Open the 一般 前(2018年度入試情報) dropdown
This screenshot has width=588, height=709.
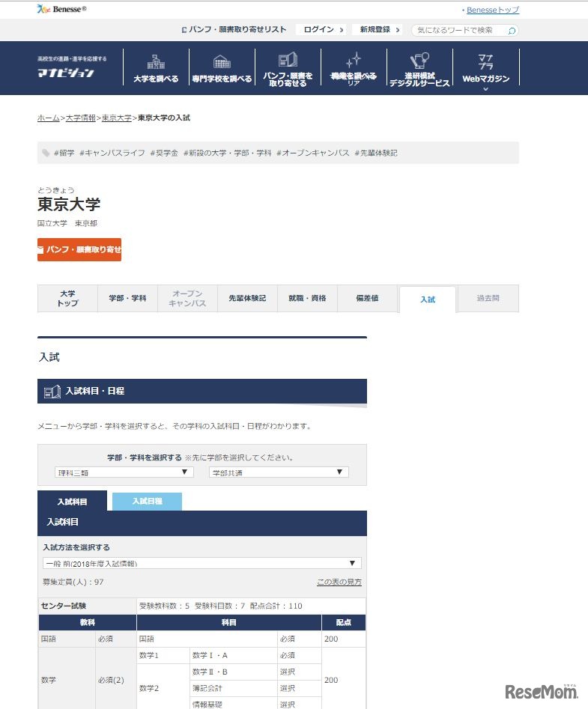[202, 564]
